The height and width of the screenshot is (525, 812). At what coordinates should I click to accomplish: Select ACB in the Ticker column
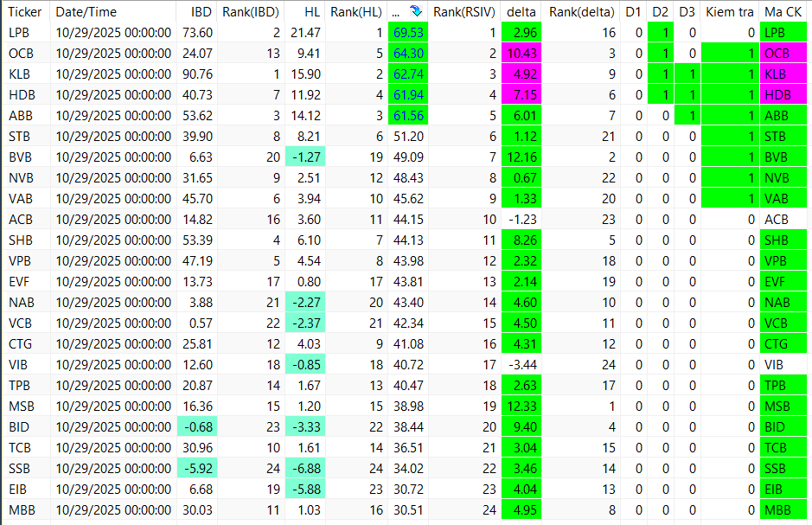click(20, 220)
